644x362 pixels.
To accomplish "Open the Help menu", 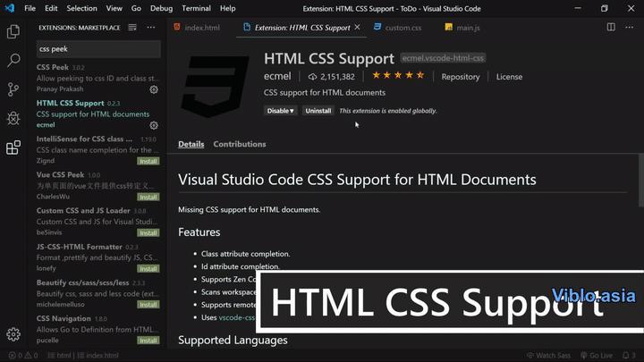I will pos(227,8).
